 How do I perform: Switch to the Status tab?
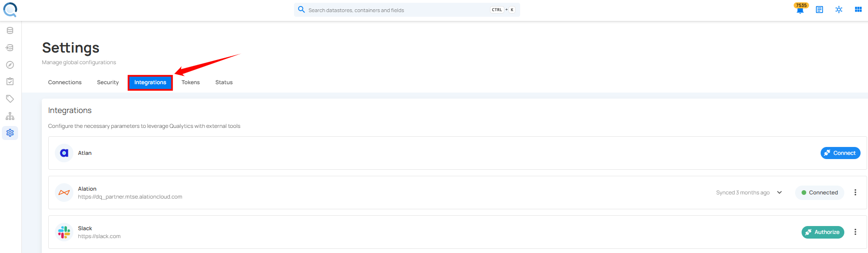pyautogui.click(x=224, y=82)
